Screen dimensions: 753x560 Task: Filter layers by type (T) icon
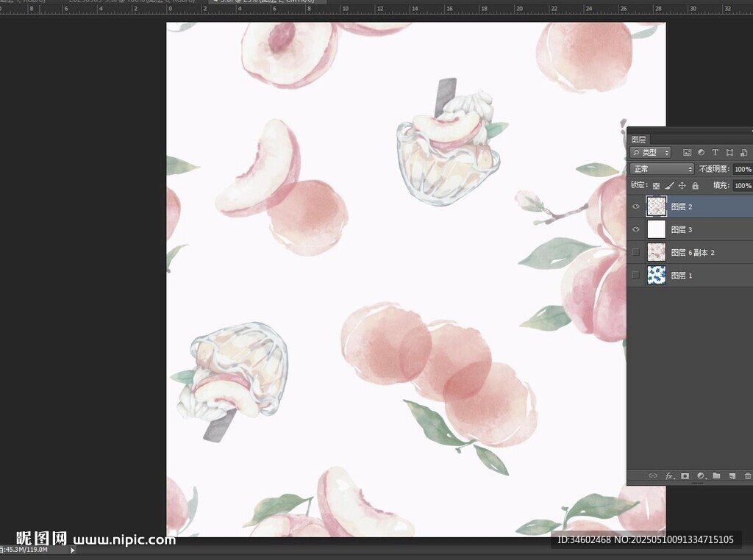(715, 153)
